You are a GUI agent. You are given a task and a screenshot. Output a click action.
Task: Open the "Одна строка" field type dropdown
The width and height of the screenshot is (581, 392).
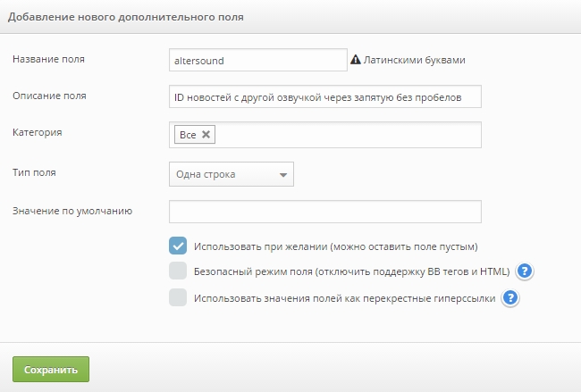click(x=232, y=174)
